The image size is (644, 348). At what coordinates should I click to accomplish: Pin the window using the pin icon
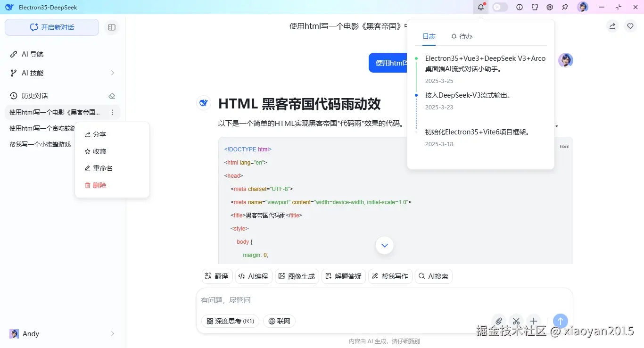point(565,7)
